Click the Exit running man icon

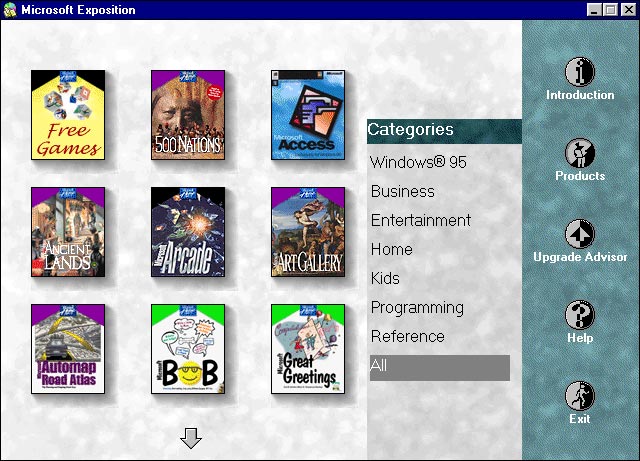(x=580, y=396)
